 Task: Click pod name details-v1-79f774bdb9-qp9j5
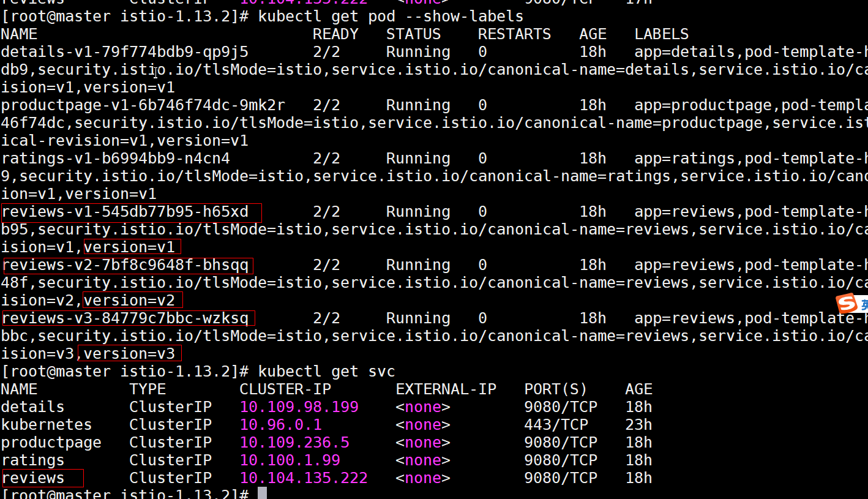(x=125, y=52)
